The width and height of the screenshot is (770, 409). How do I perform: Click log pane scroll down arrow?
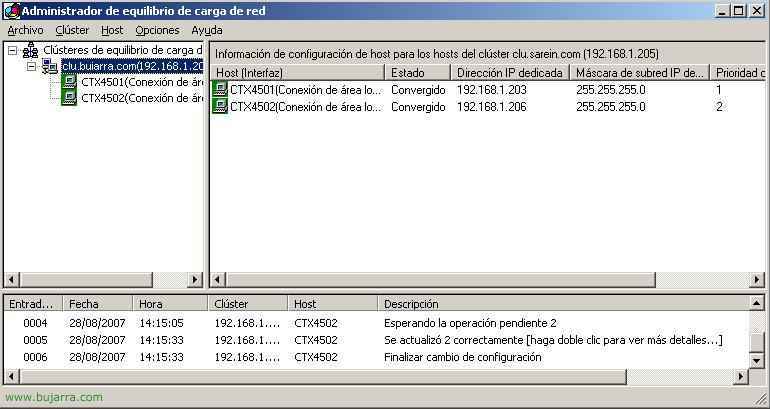coord(757,362)
